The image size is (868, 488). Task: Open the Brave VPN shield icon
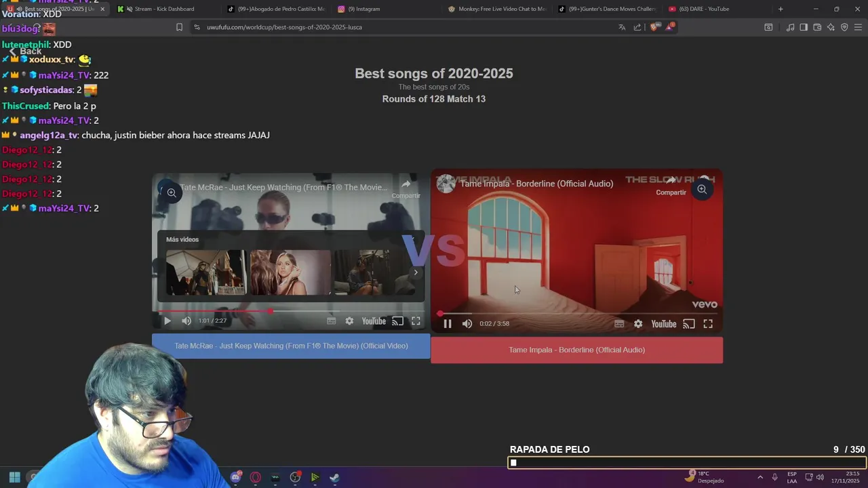click(844, 27)
